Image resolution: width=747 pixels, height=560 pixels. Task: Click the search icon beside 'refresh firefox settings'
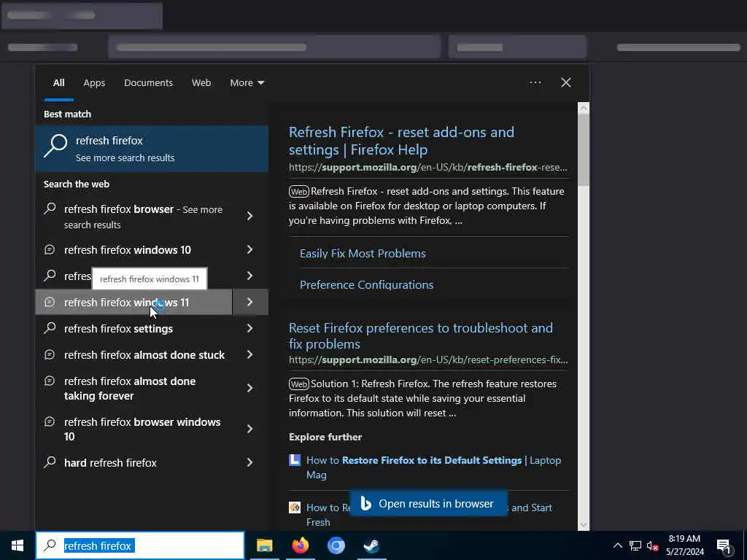point(50,328)
